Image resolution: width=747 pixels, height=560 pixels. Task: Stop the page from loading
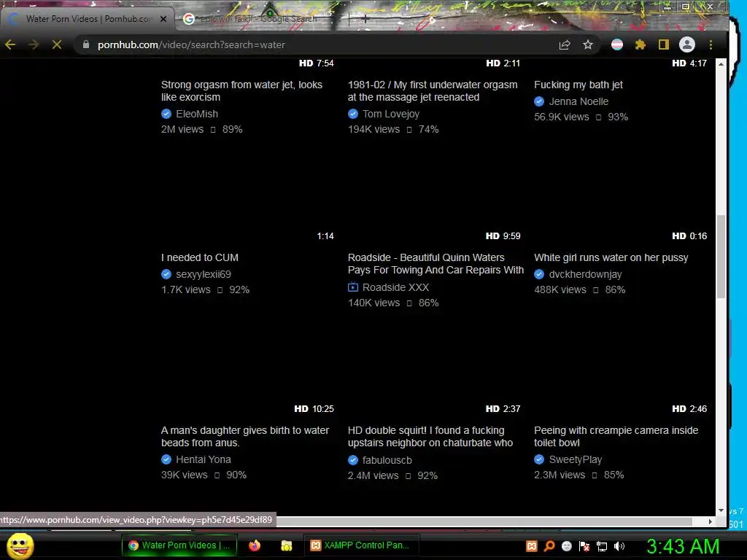tap(57, 44)
